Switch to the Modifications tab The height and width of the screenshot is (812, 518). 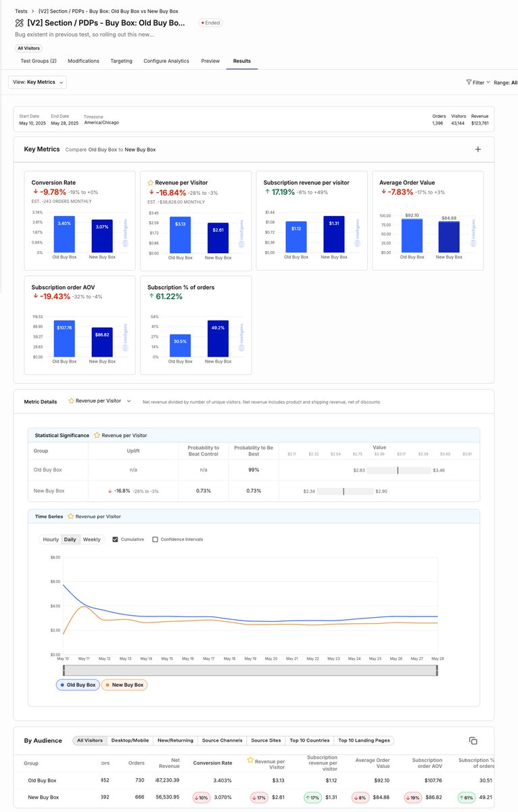(x=83, y=61)
